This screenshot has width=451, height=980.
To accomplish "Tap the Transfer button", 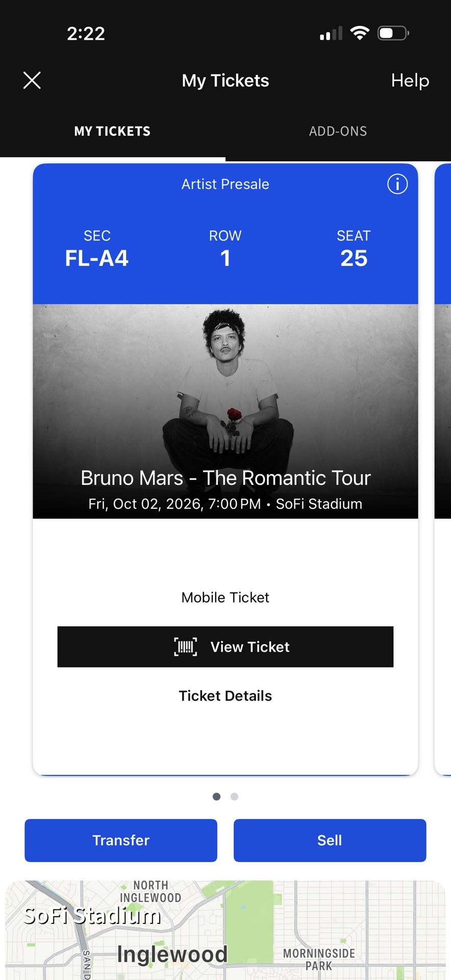I will click(x=121, y=840).
